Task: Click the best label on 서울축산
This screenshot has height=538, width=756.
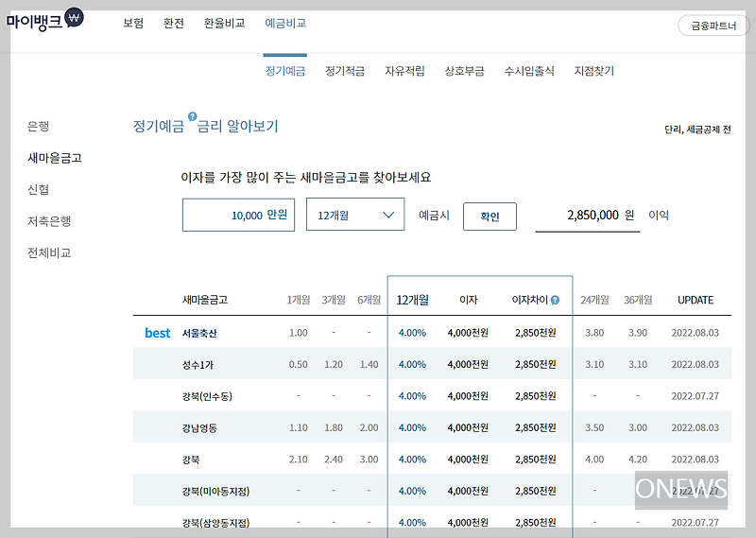Action: (158, 333)
